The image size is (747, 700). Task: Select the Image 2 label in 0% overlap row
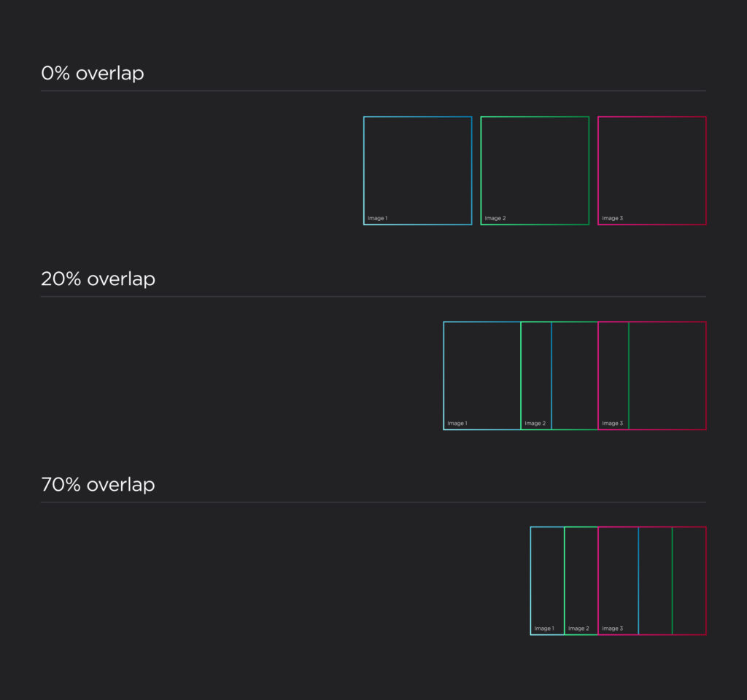pyautogui.click(x=495, y=218)
